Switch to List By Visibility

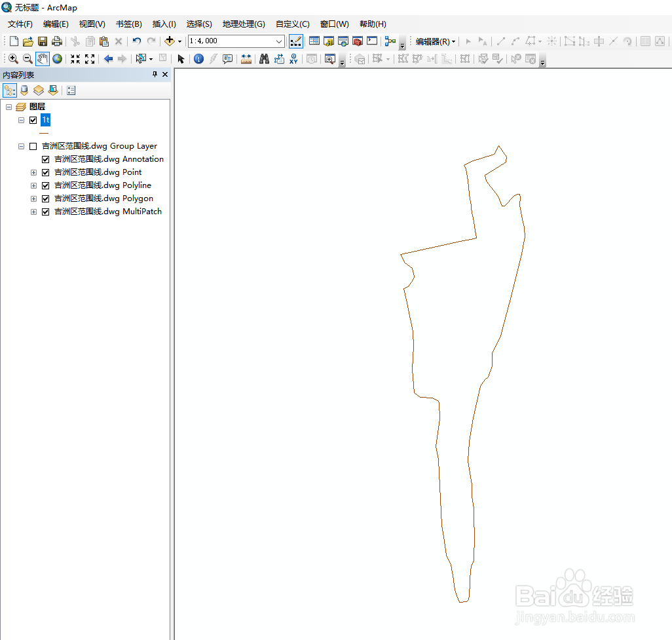pos(39,90)
